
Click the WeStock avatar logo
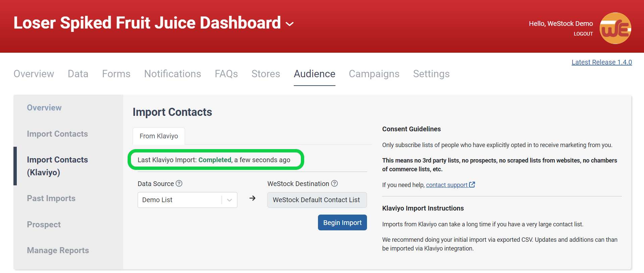coord(615,28)
